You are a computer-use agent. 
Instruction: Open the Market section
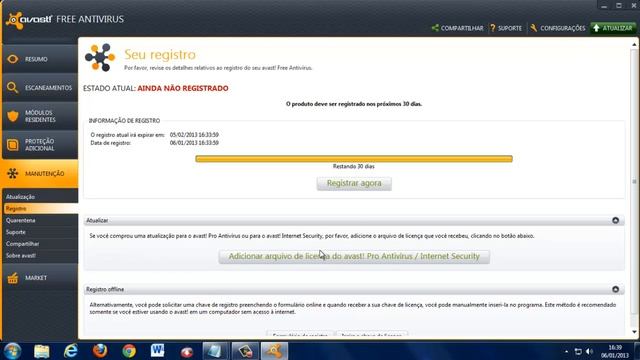[40, 278]
